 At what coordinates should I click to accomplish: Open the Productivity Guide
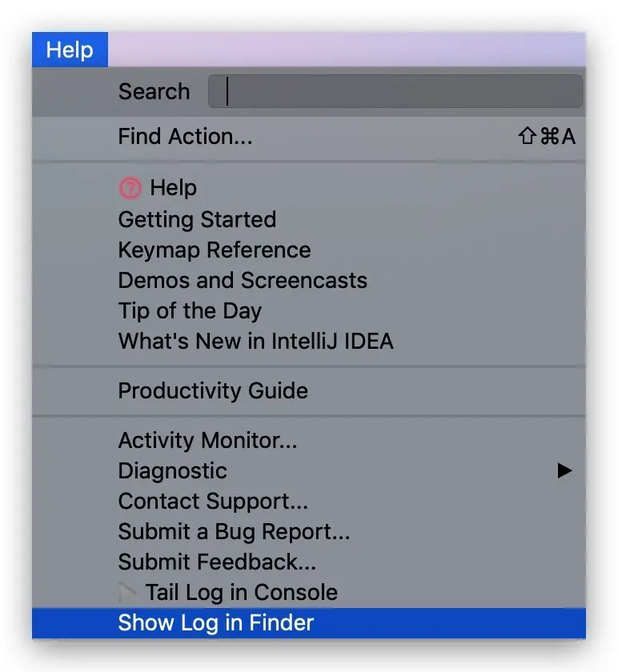point(213,391)
